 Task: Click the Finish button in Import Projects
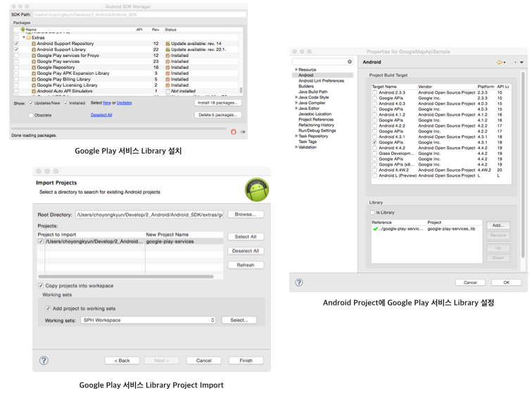click(246, 360)
